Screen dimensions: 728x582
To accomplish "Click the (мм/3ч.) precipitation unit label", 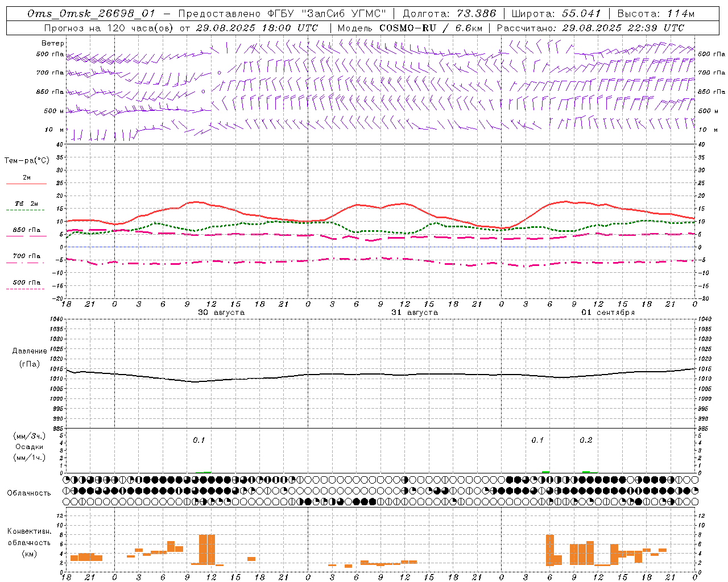I will pos(29,436).
